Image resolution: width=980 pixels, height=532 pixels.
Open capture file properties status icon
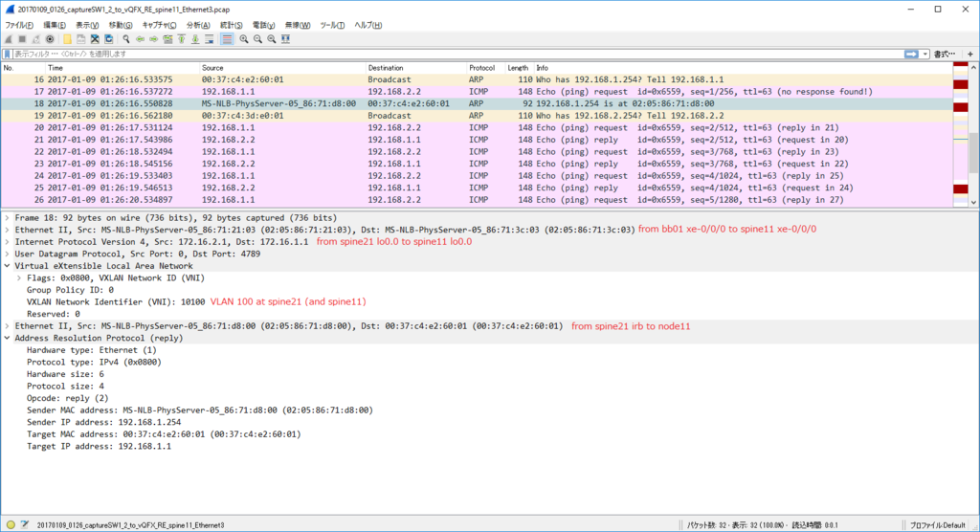24,525
